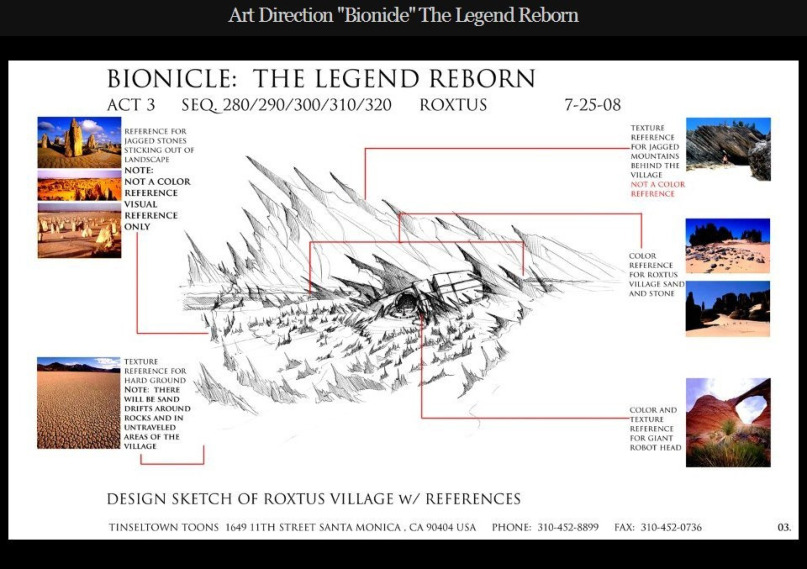
Task: Open the dark rock silhouettes with dune photo
Action: click(x=728, y=309)
